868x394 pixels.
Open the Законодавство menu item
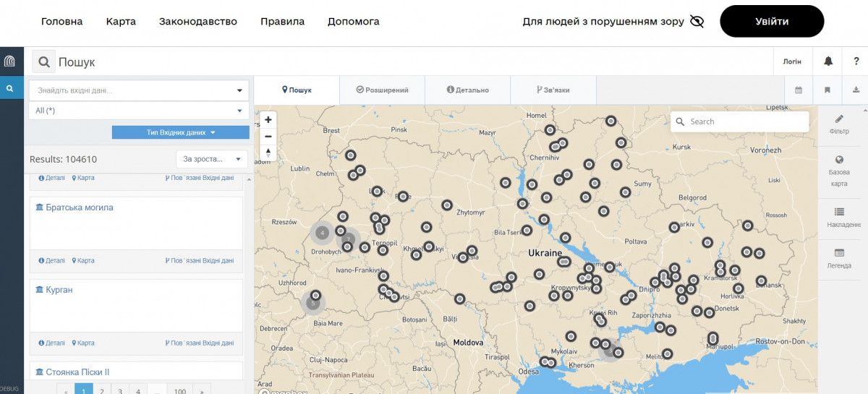[198, 22]
